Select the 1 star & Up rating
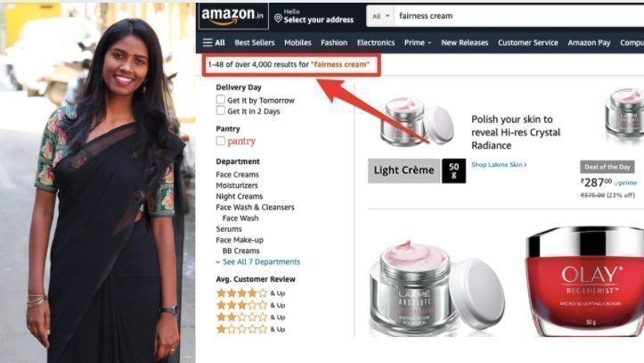The width and height of the screenshot is (644, 363). pyautogui.click(x=250, y=329)
